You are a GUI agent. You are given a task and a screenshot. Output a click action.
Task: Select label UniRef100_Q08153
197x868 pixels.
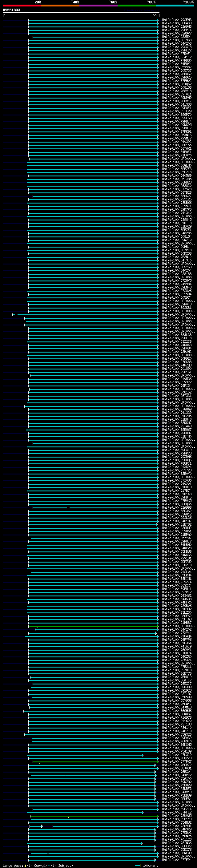click(177, 88)
